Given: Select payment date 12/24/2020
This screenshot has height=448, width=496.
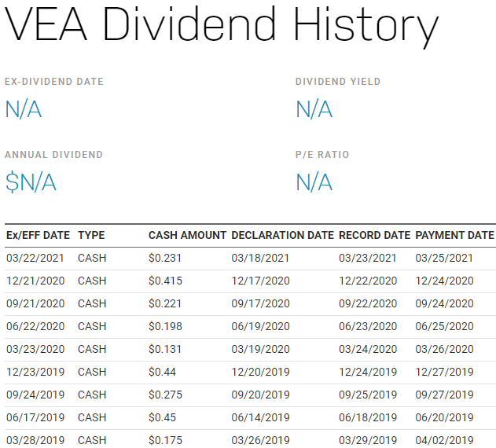Looking at the screenshot, I should pyautogui.click(x=444, y=281).
